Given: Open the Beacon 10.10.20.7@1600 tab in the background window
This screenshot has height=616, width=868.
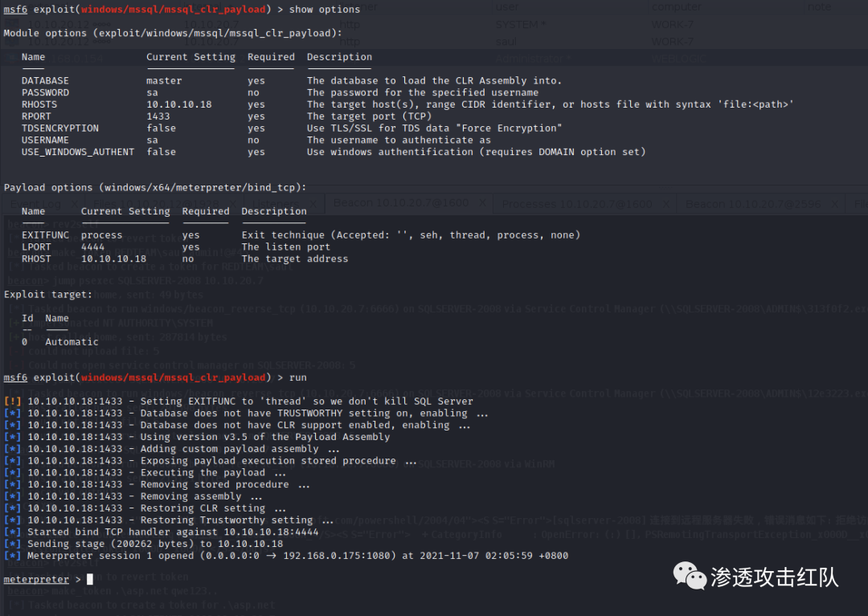Looking at the screenshot, I should [401, 203].
